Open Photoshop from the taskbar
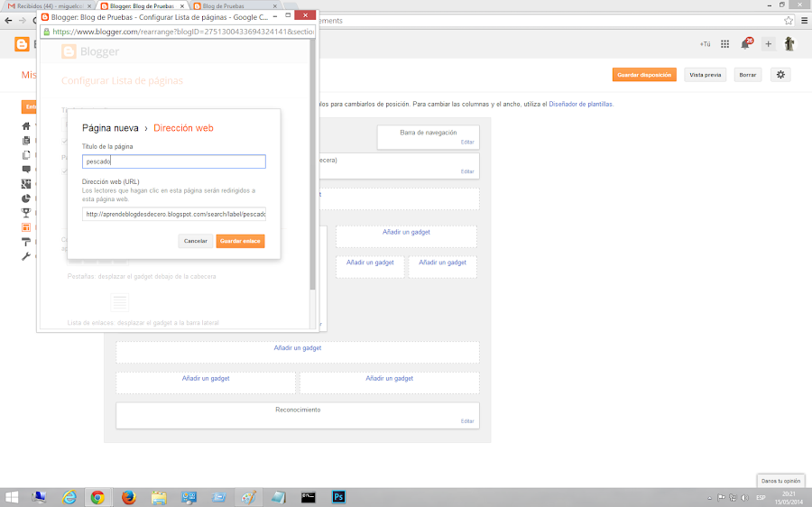 [x=338, y=497]
